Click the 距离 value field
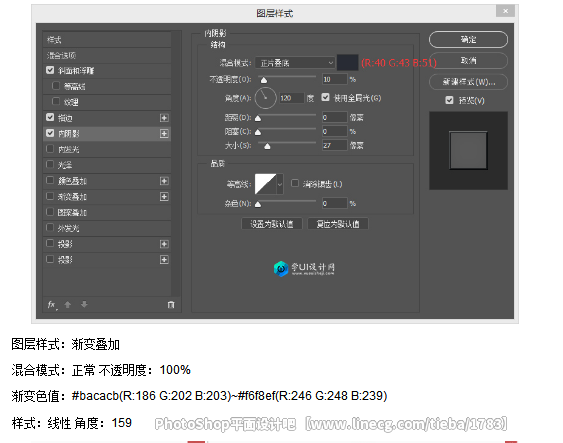The height and width of the screenshot is (443, 563). pyautogui.click(x=335, y=117)
